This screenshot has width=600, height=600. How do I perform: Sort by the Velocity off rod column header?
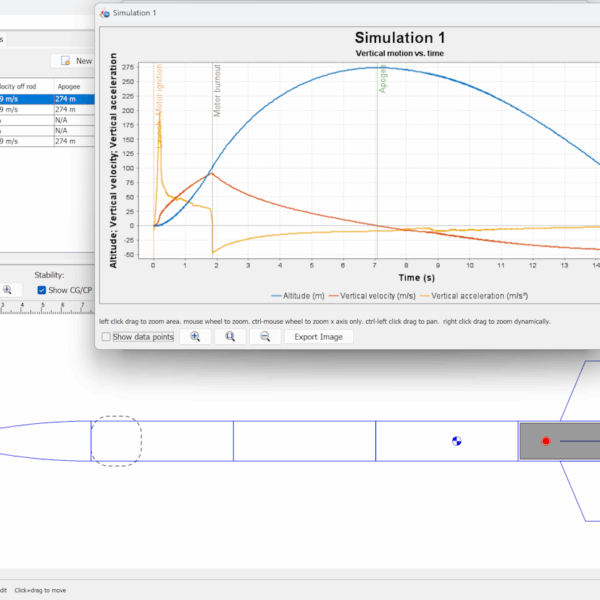coord(26,86)
